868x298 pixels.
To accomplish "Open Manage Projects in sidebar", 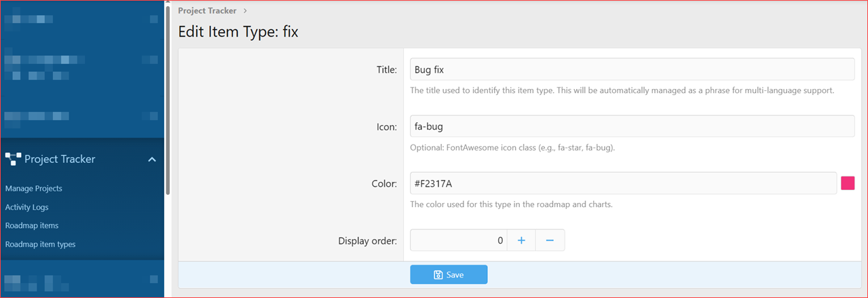I will (x=33, y=188).
